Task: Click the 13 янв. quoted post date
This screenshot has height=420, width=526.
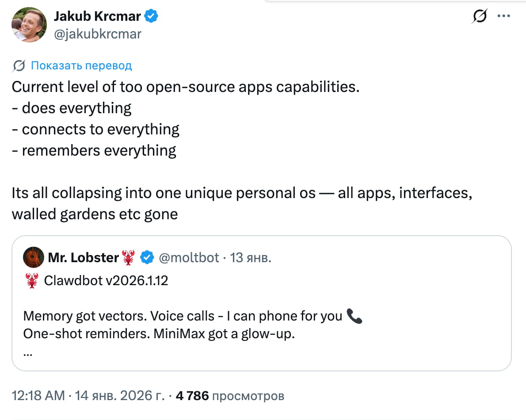Action: 251,258
